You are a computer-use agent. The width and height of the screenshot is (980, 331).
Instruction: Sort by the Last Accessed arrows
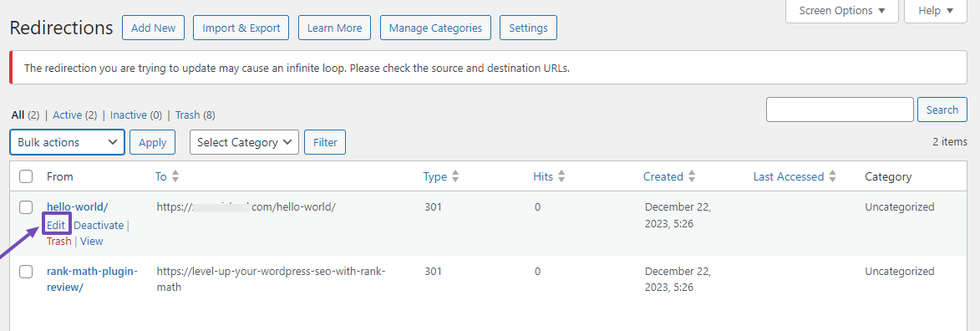pyautogui.click(x=832, y=177)
